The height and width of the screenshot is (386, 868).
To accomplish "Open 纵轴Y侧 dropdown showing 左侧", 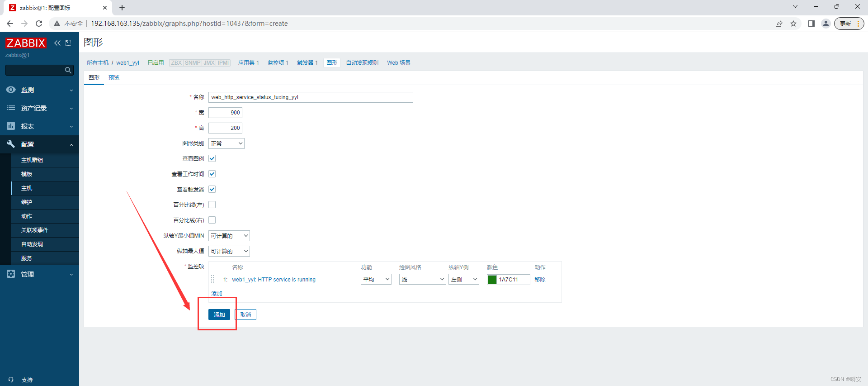I will [464, 280].
